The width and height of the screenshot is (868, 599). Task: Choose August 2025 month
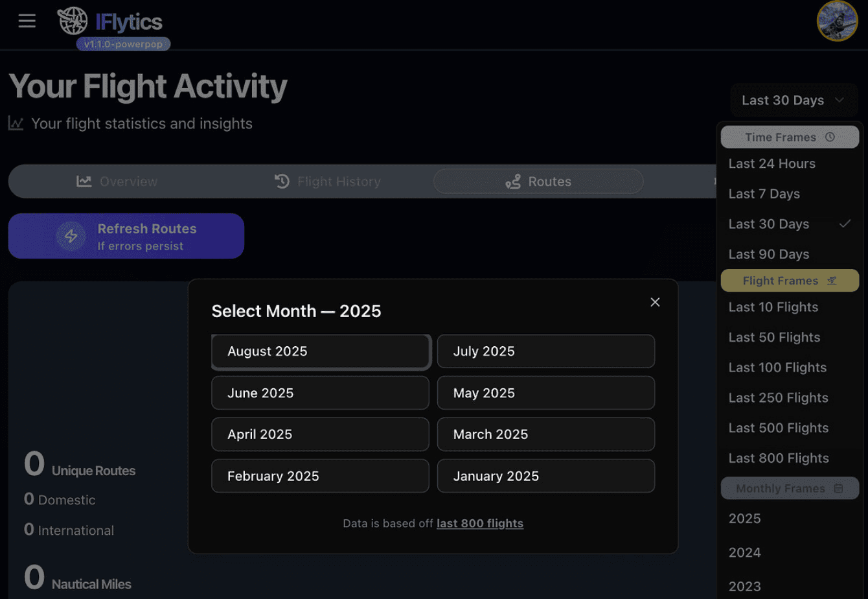321,351
